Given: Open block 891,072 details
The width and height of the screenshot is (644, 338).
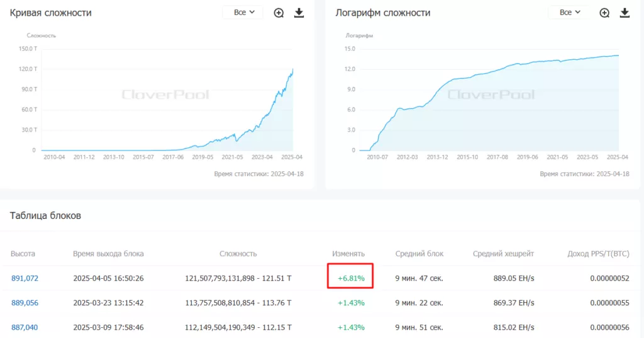Looking at the screenshot, I should [25, 278].
